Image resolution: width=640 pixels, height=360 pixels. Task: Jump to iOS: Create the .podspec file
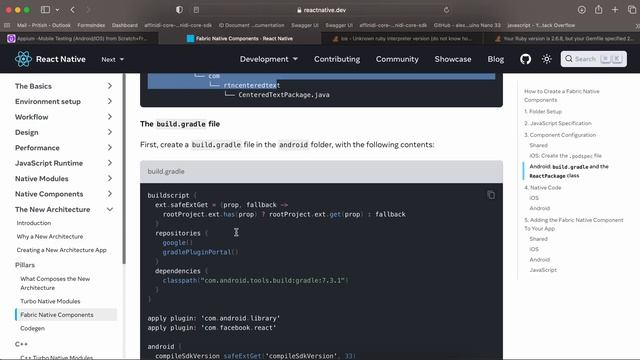(565, 156)
